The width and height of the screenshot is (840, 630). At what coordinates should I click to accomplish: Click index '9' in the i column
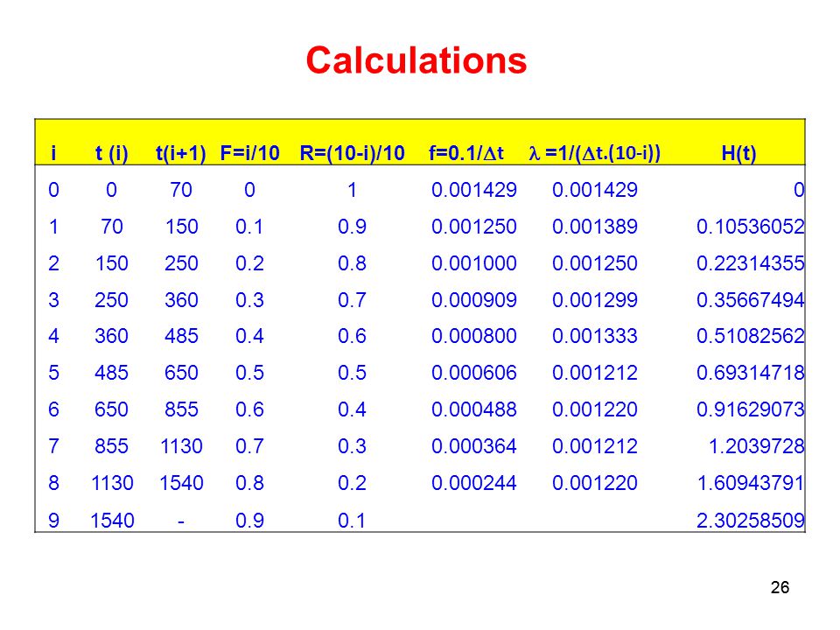[x=53, y=520]
